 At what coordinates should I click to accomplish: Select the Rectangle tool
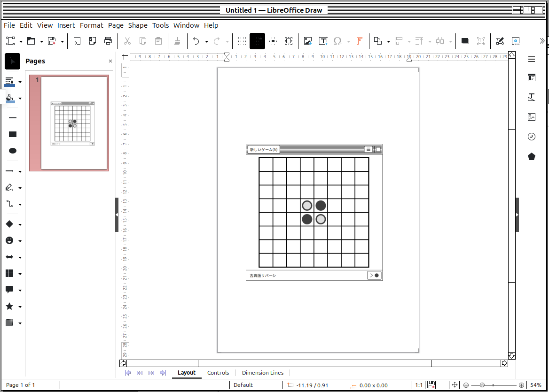tap(13, 134)
